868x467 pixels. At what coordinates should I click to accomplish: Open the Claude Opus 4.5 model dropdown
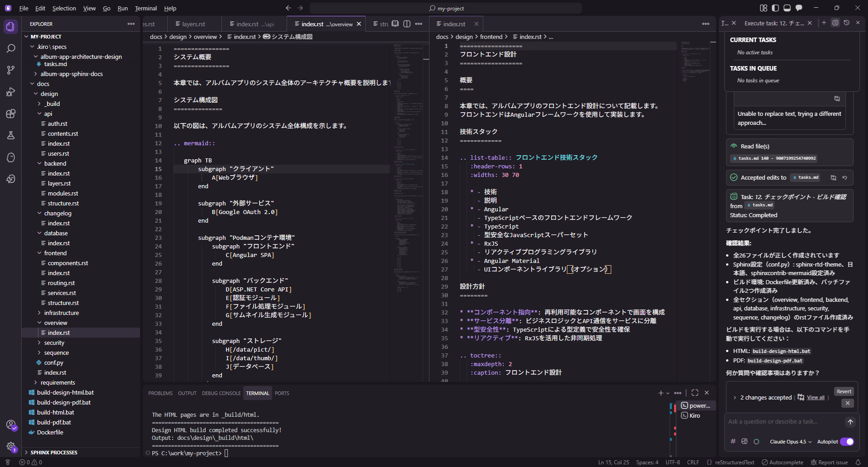pyautogui.click(x=790, y=442)
